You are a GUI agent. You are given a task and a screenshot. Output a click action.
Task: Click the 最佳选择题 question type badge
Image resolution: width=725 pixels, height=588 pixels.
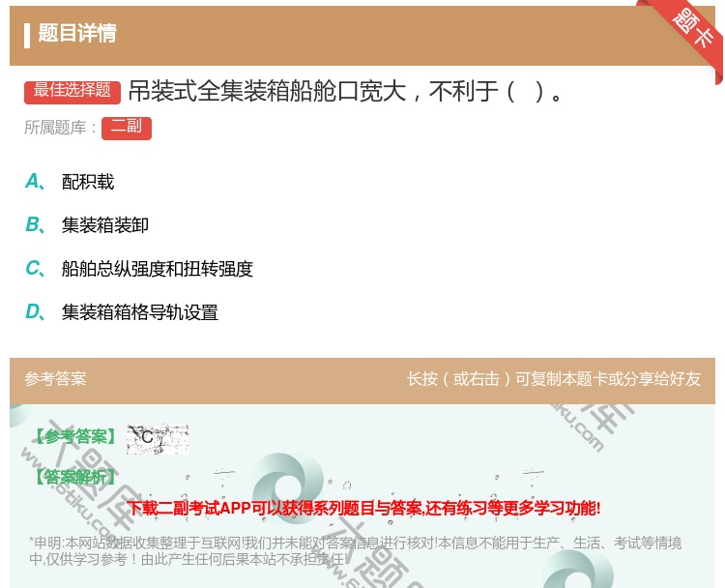coord(72,91)
